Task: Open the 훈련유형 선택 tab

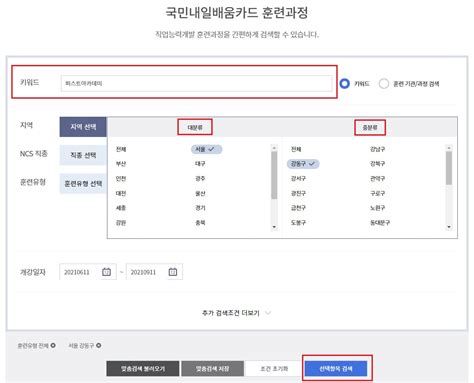Action: [83, 183]
